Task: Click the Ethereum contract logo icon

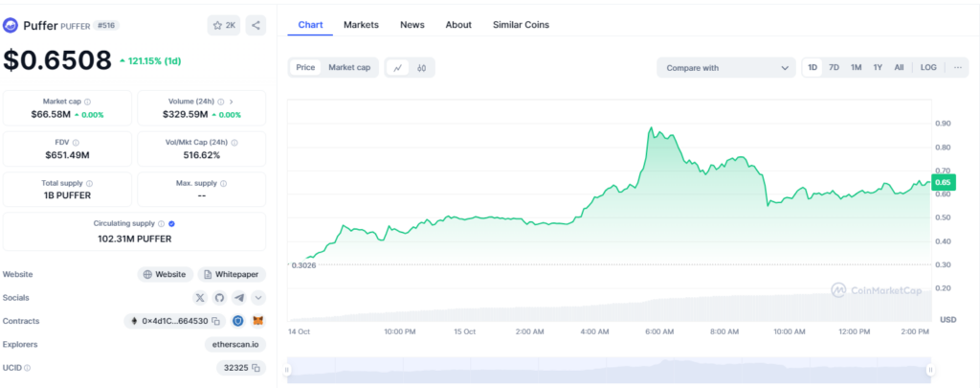Action: pos(134,321)
